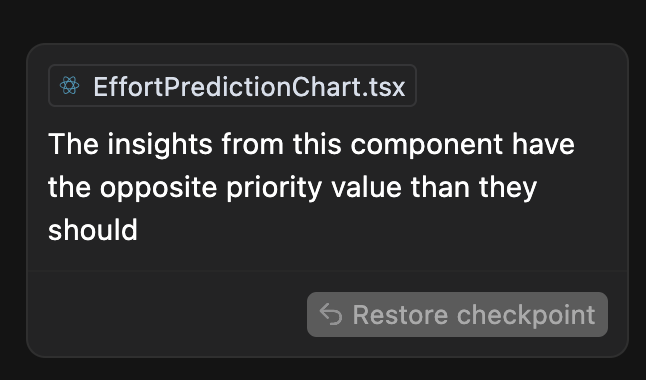Image resolution: width=646 pixels, height=380 pixels.
Task: Click the word "than" in the message
Action: [440, 187]
